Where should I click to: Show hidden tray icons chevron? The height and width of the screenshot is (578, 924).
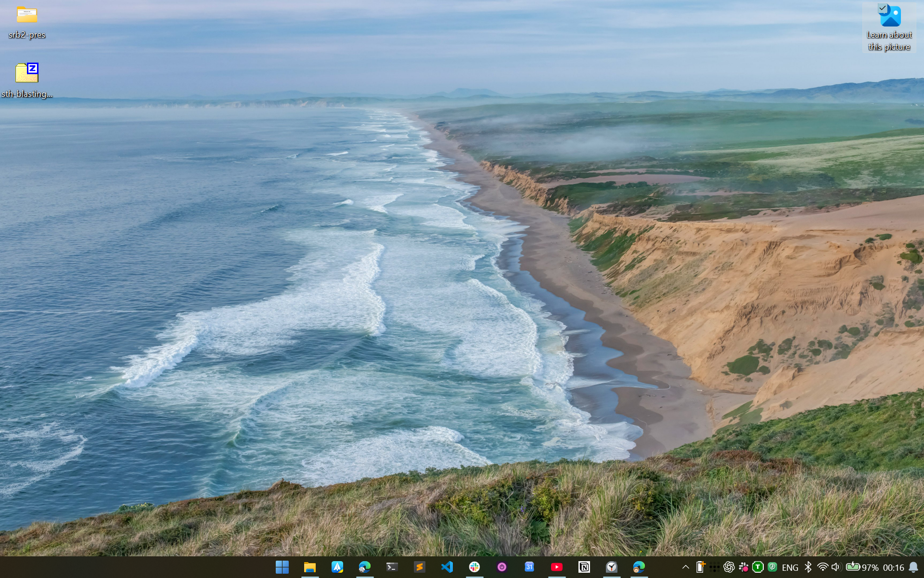(685, 567)
